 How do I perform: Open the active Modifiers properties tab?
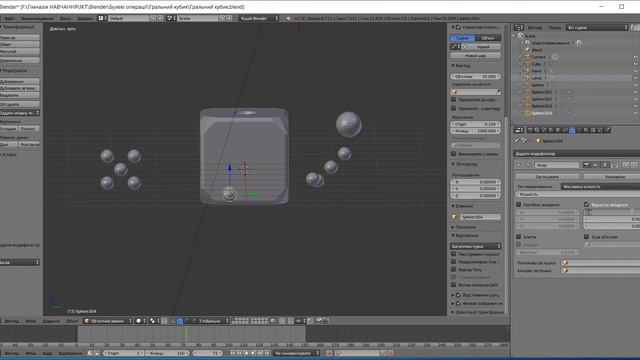click(572, 130)
